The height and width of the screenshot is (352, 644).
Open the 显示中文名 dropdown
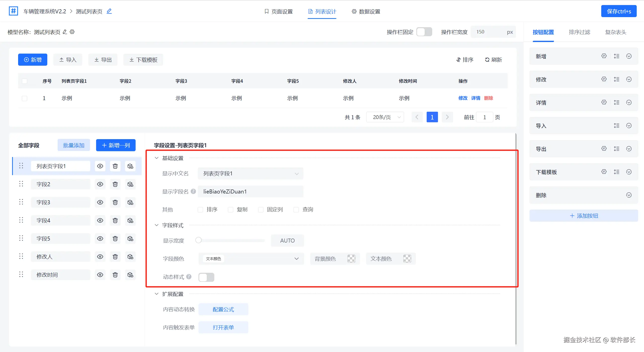[x=250, y=173]
